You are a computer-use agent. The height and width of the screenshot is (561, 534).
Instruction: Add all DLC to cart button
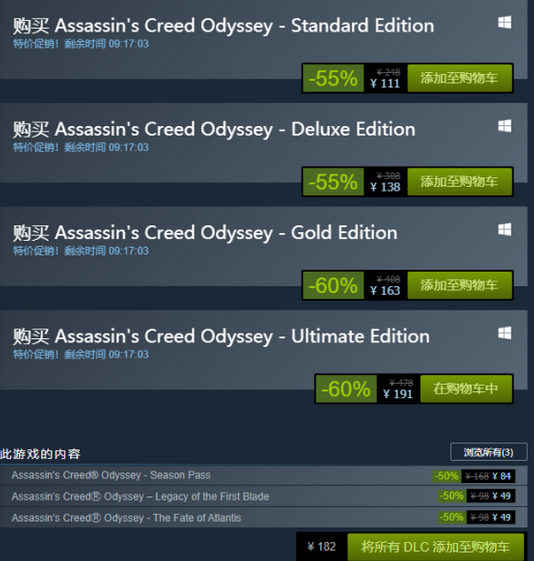435,547
